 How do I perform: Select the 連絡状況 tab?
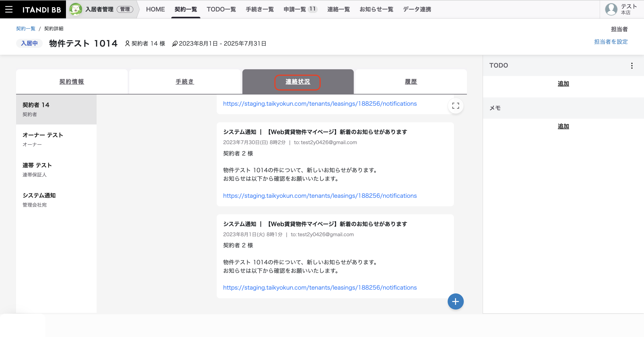298,82
